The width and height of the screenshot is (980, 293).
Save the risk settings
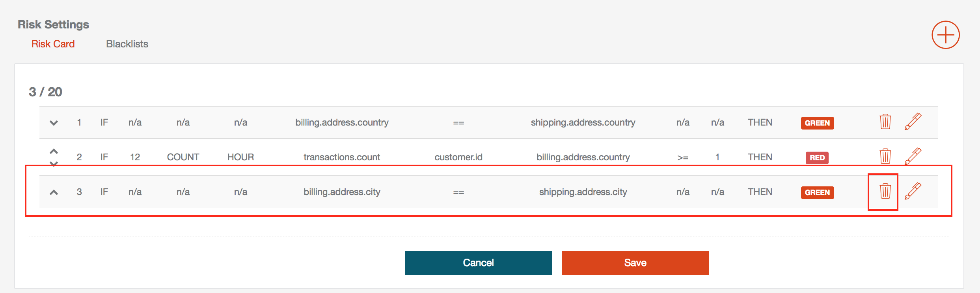tap(635, 263)
